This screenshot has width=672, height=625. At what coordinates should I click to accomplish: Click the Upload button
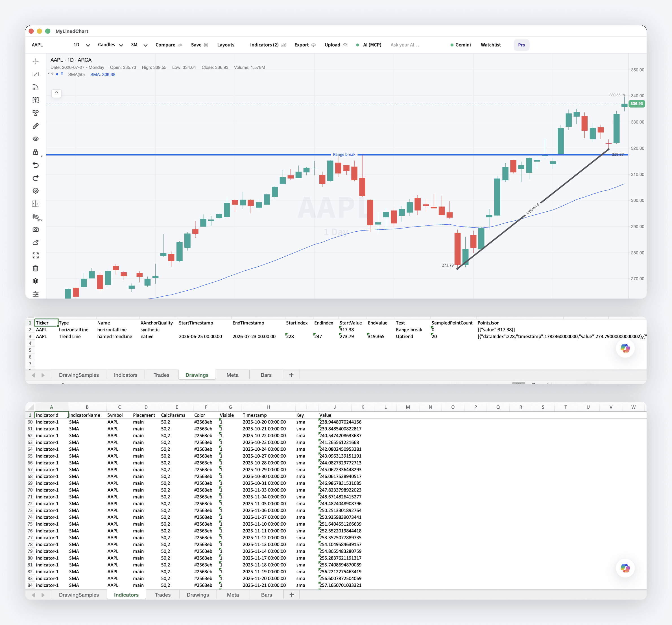(x=336, y=45)
